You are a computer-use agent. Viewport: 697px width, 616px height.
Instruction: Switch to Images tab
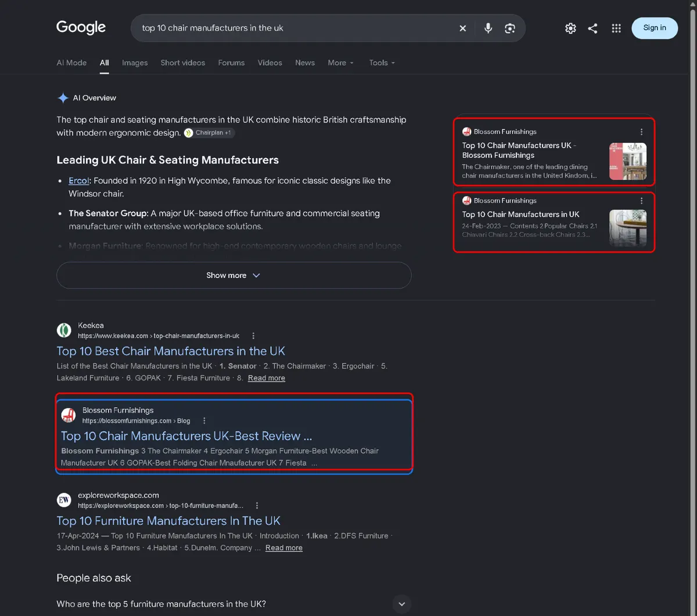pos(135,63)
